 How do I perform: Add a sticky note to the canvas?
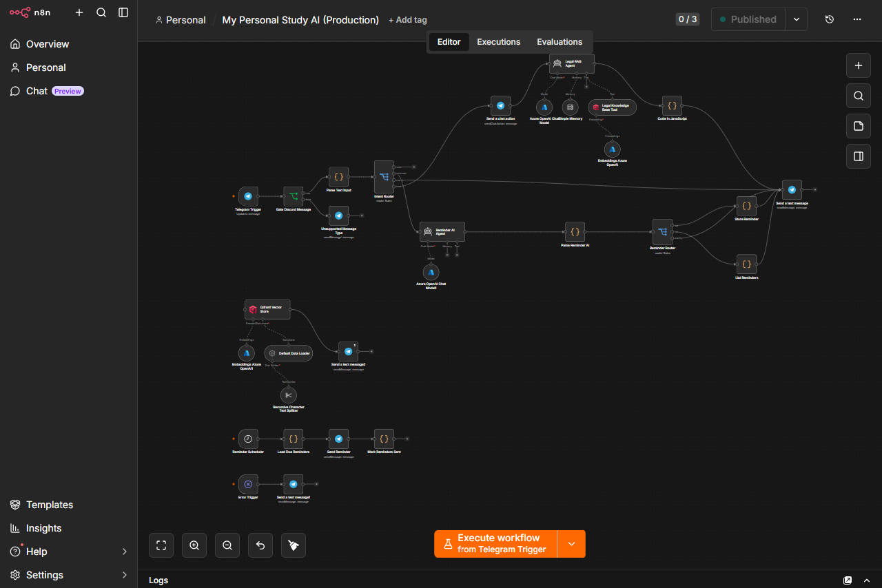pos(859,126)
